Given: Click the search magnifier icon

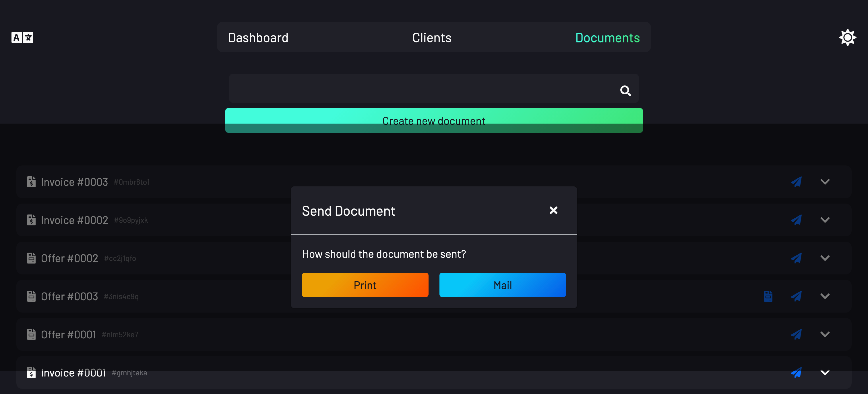Looking at the screenshot, I should tap(625, 91).
